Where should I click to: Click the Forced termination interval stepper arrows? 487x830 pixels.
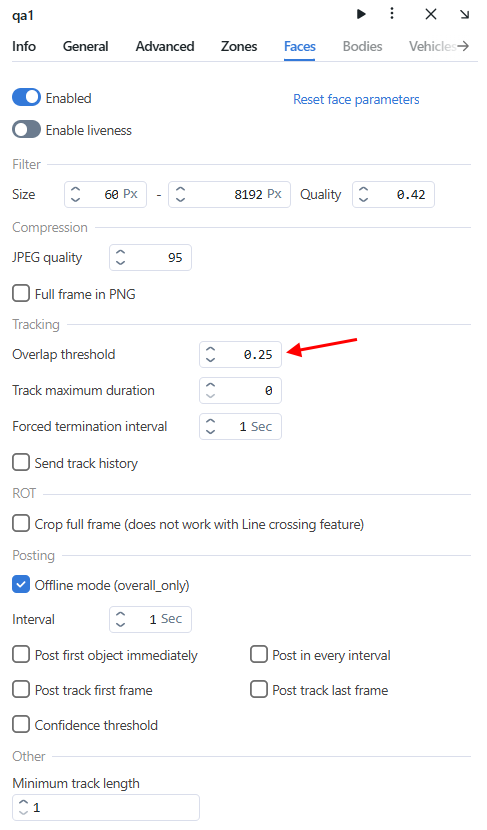[211, 426]
